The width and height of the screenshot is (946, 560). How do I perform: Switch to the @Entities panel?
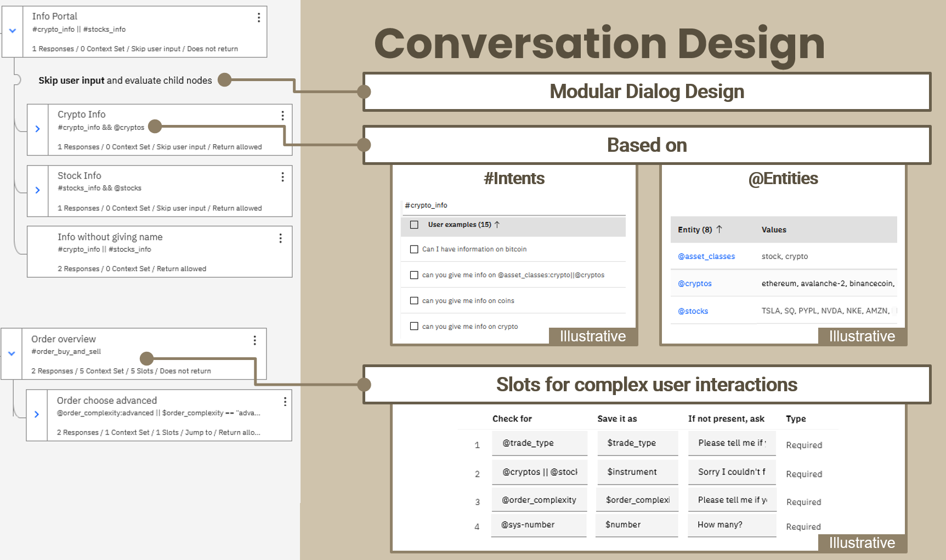(x=784, y=178)
